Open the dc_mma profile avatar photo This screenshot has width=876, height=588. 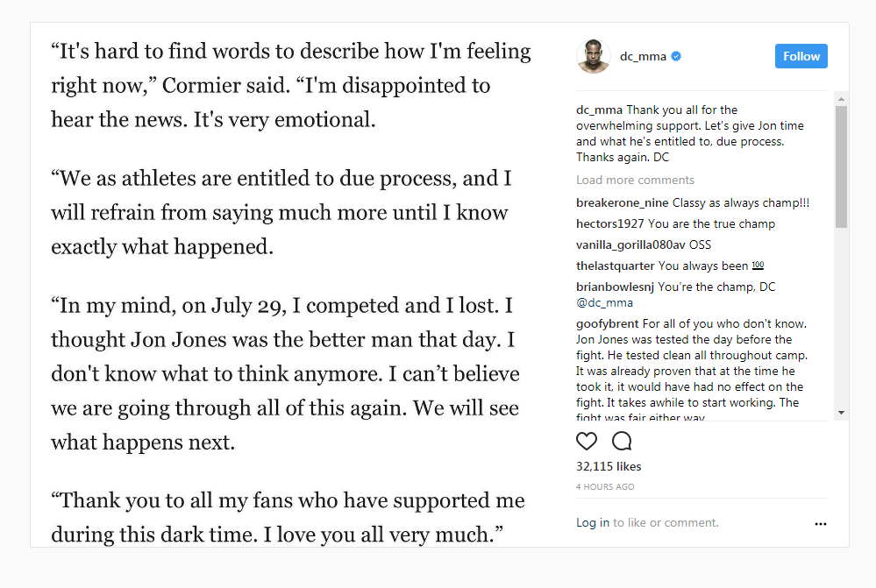click(594, 56)
